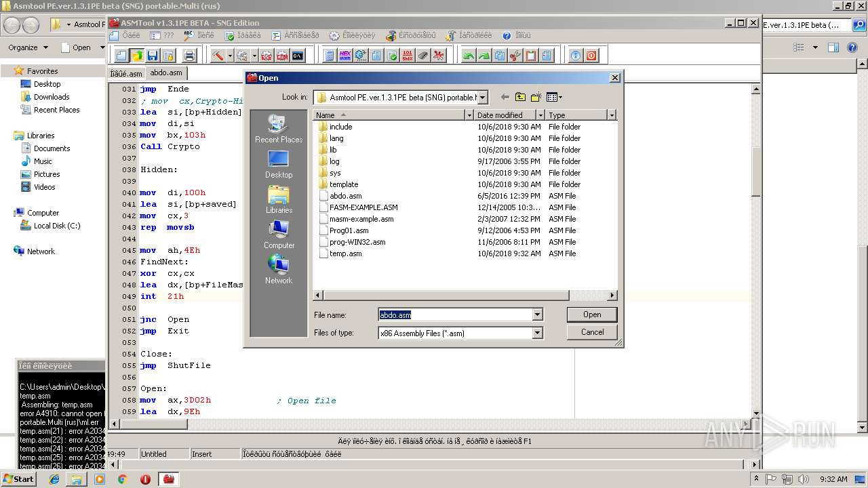This screenshot has width=868, height=488.
Task: Click the EXE build icon in ASMTool toolbar
Action: point(266,56)
